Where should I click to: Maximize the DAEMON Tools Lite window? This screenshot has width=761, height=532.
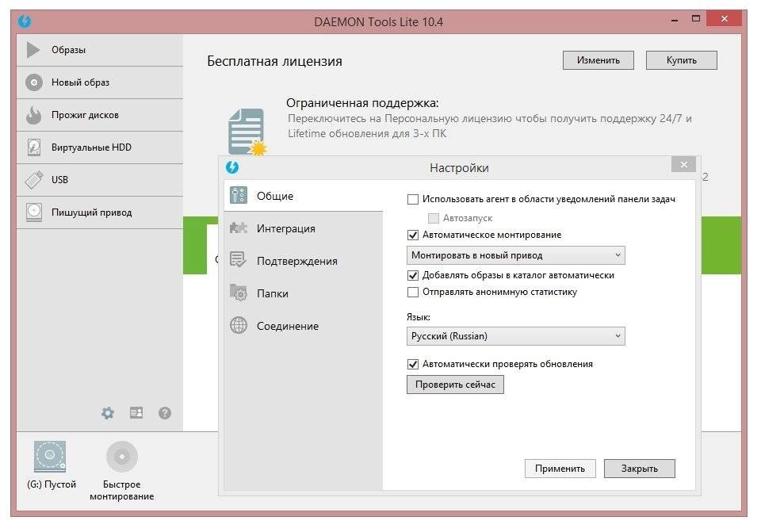[696, 19]
